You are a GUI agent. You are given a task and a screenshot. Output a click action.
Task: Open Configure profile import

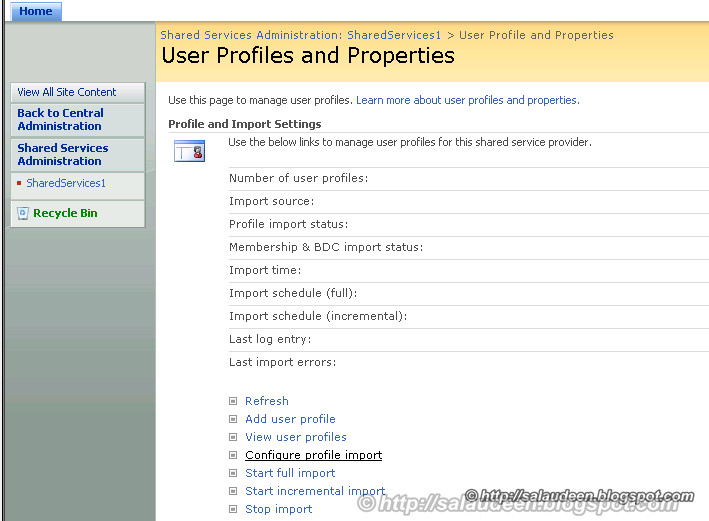point(313,455)
